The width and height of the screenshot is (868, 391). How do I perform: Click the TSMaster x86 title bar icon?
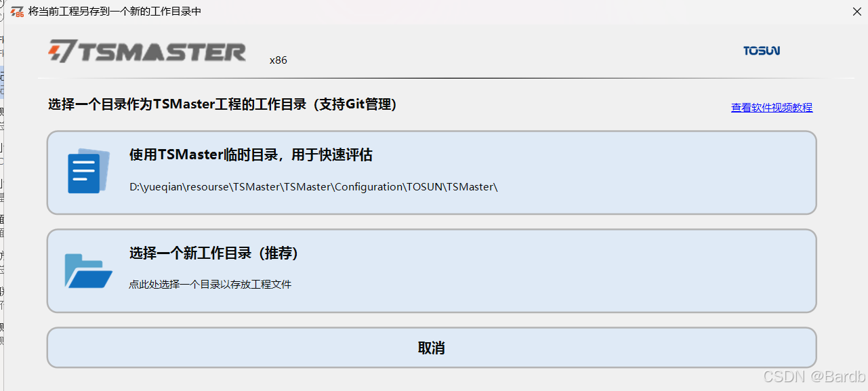[17, 12]
